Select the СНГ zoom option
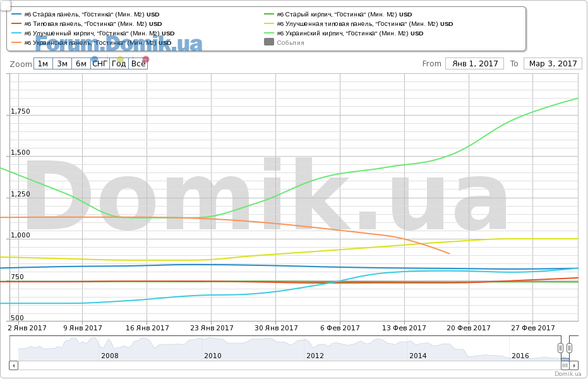Screen dimensions: 588x379 tap(100, 64)
